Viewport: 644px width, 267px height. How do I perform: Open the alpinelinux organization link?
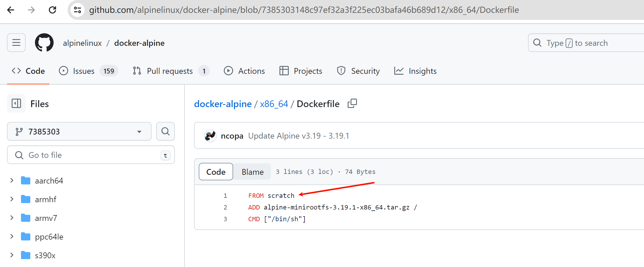[82, 43]
